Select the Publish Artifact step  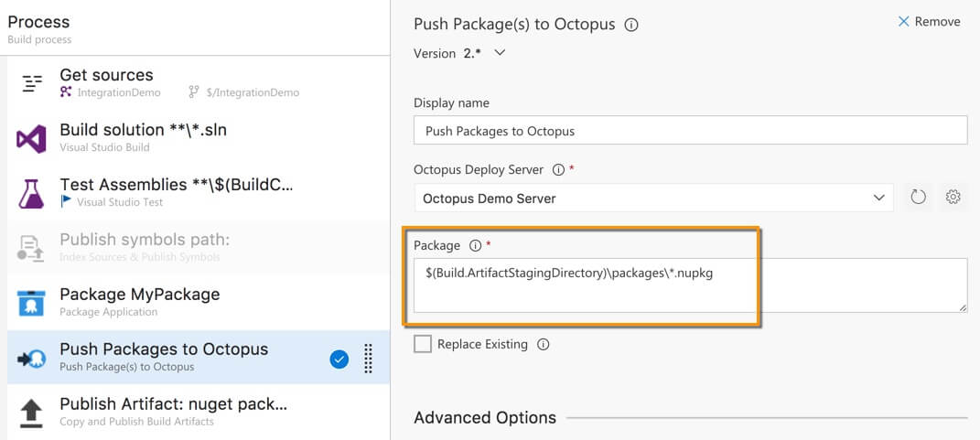coord(199,413)
